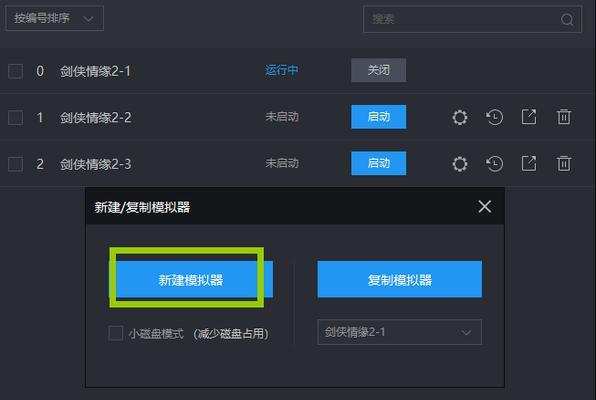Delete emulator 剑侠情缘2-3 with trash icon
Screen dimensions: 596x400
(x=564, y=163)
